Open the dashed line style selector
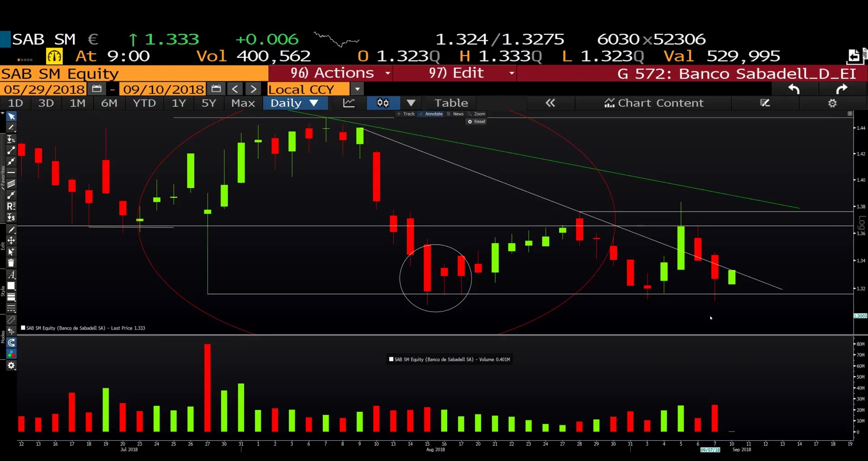Screen dimensions: 868x461 [x=11, y=309]
